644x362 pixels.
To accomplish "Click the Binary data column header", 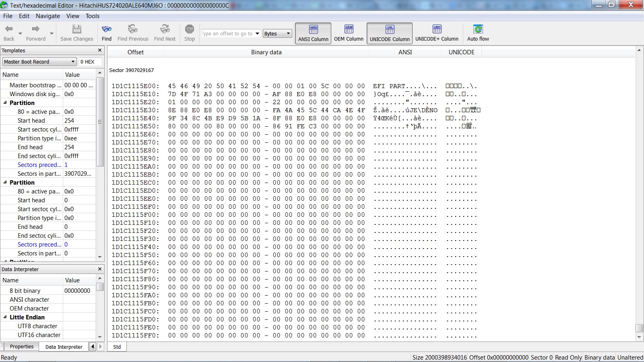I will [266, 52].
